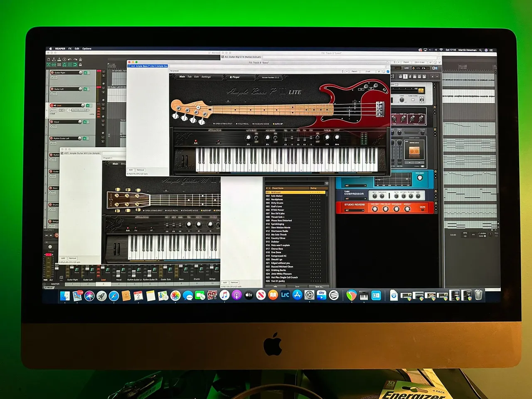Open the REAPER application menu
This screenshot has width=532, height=399.
(x=60, y=49)
